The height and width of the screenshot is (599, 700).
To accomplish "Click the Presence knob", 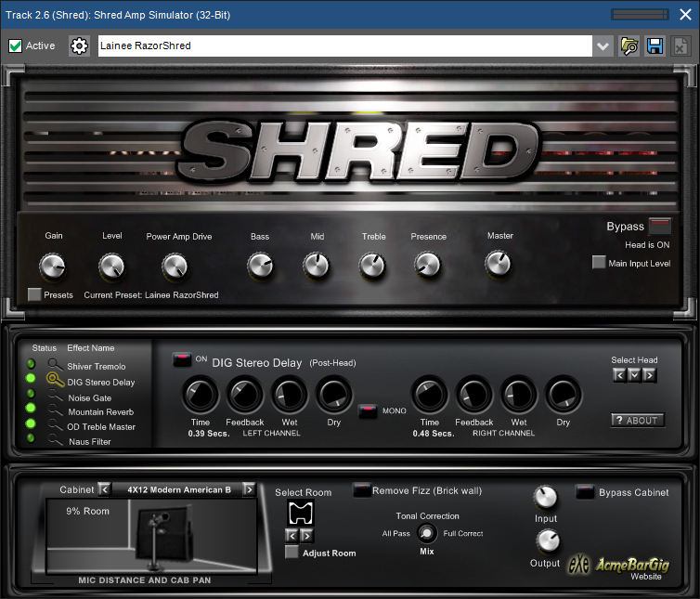I will point(428,265).
